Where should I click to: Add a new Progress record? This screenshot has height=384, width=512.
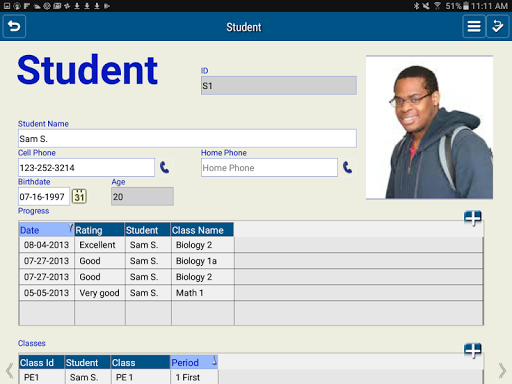click(473, 218)
